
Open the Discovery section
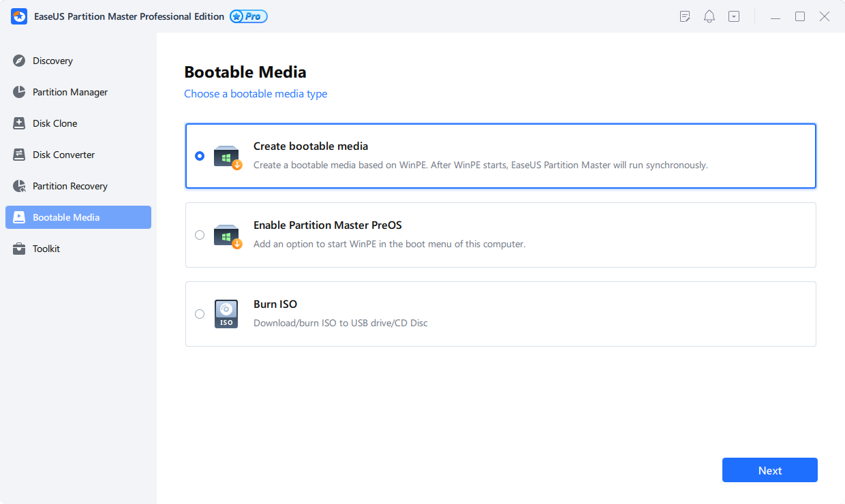[52, 61]
